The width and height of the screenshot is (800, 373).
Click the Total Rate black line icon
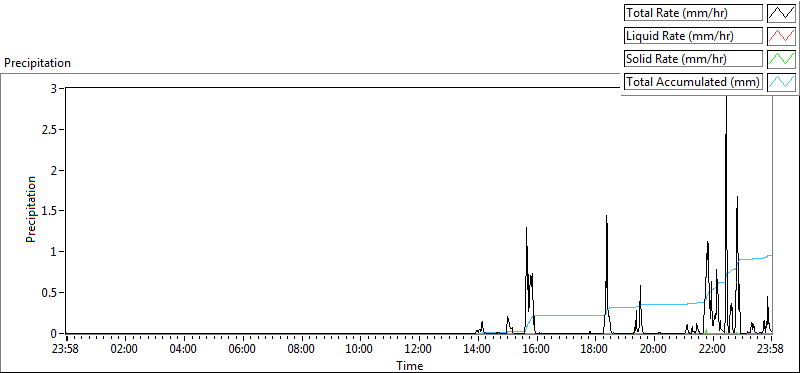coord(781,13)
